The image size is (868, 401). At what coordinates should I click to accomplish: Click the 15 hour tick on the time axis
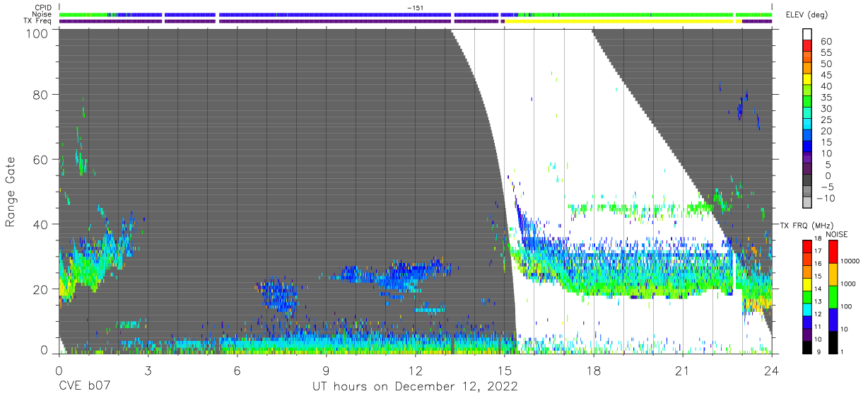tap(504, 369)
